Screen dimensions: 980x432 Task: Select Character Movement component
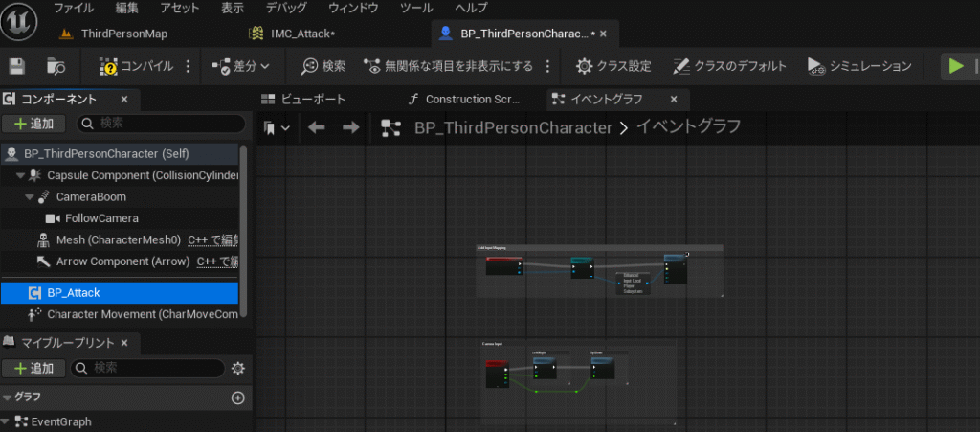click(x=120, y=314)
